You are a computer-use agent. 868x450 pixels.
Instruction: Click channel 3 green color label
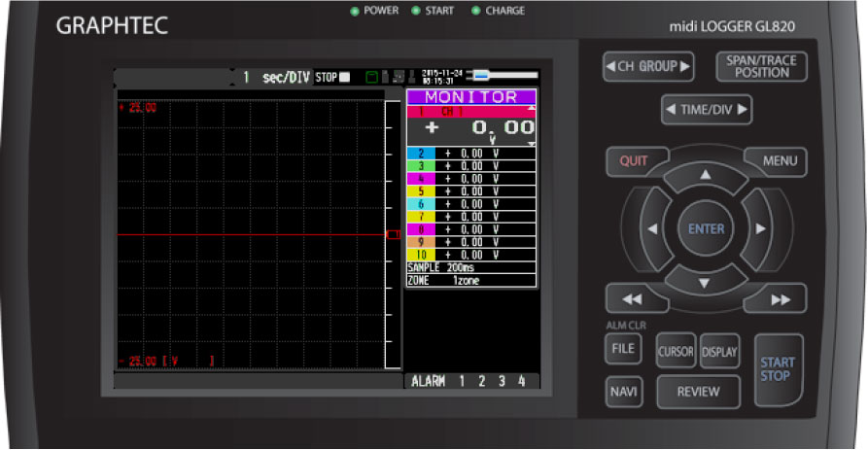[421, 166]
